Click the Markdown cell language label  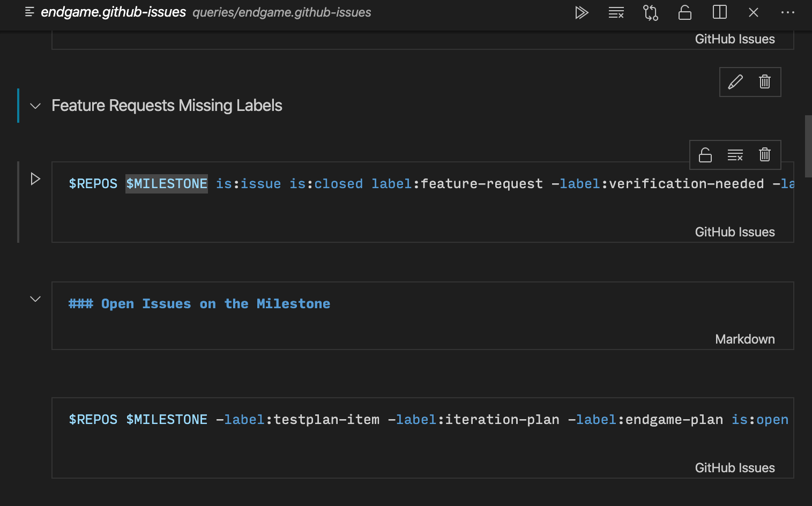744,339
